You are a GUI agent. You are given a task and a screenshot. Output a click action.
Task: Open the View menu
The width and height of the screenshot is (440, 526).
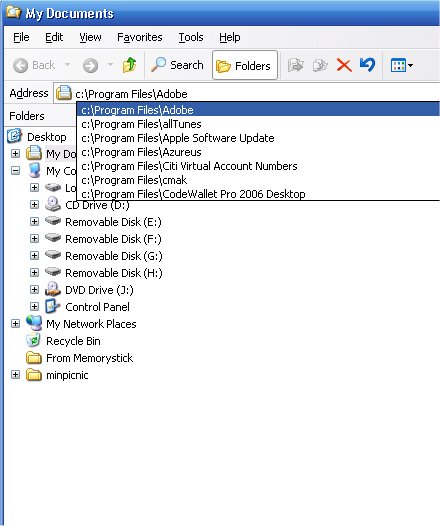tap(90, 37)
